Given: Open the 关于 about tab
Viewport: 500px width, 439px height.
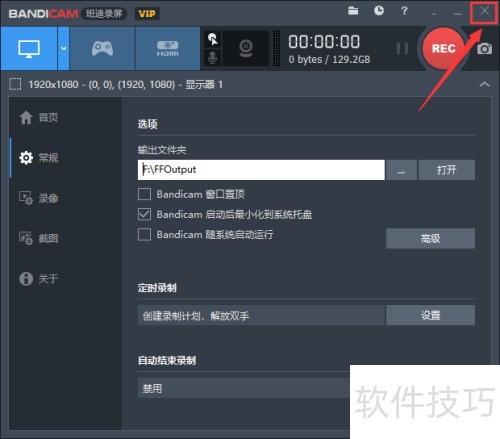Looking at the screenshot, I should [x=39, y=278].
